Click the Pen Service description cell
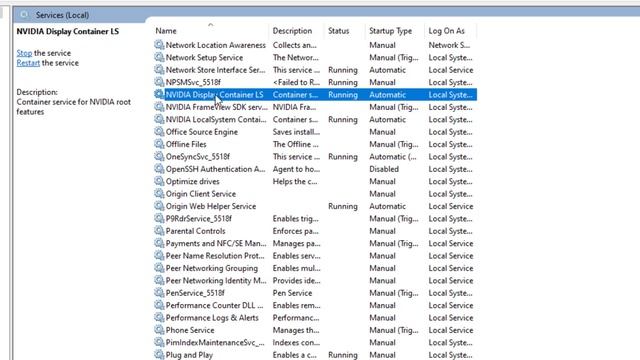 coord(292,293)
